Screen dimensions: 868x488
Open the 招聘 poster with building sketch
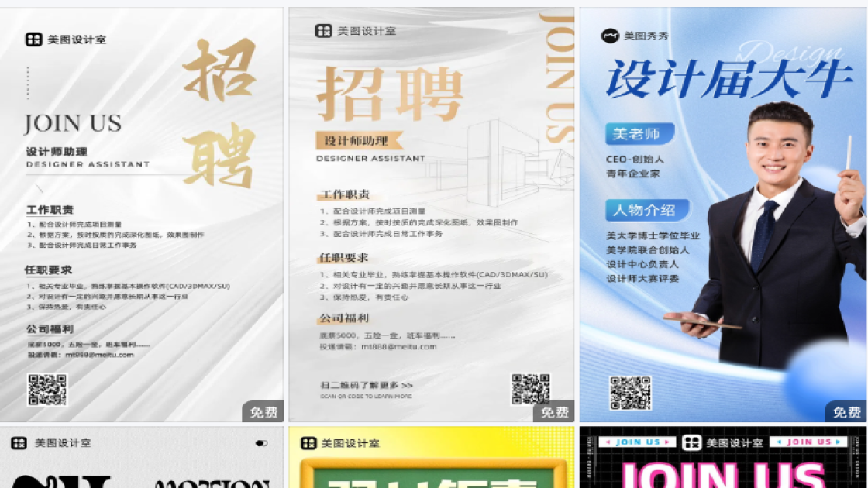coord(432,215)
